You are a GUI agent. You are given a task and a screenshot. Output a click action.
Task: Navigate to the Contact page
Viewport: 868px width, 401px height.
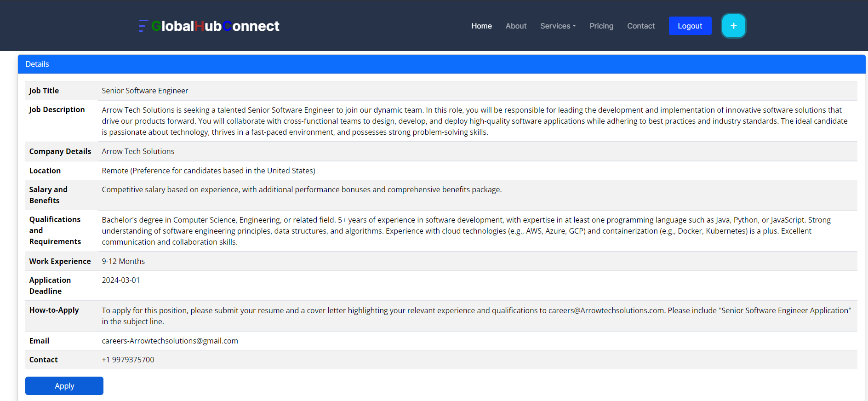(x=641, y=26)
